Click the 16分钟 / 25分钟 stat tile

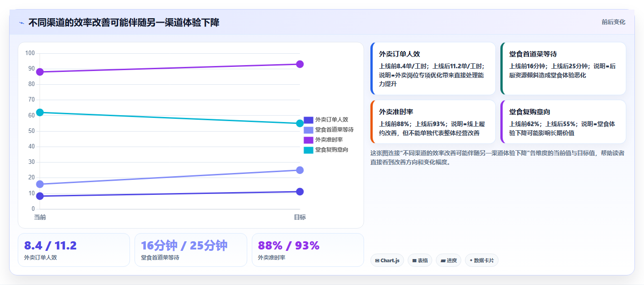tap(191, 250)
